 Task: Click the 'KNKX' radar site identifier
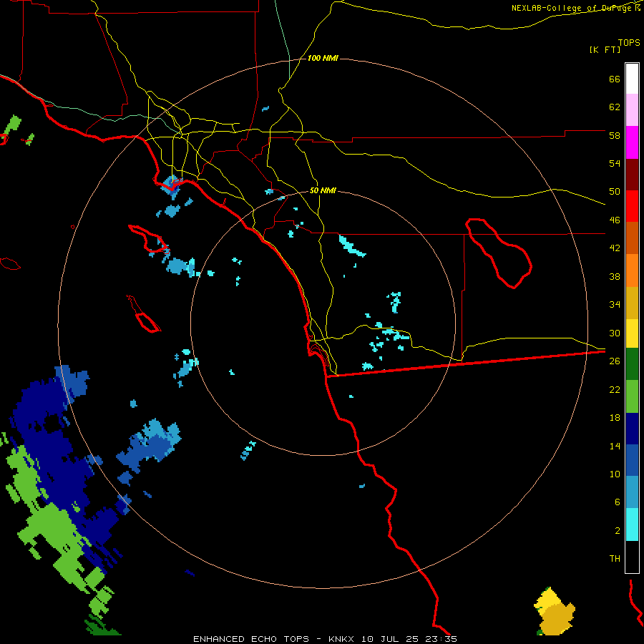point(341,639)
